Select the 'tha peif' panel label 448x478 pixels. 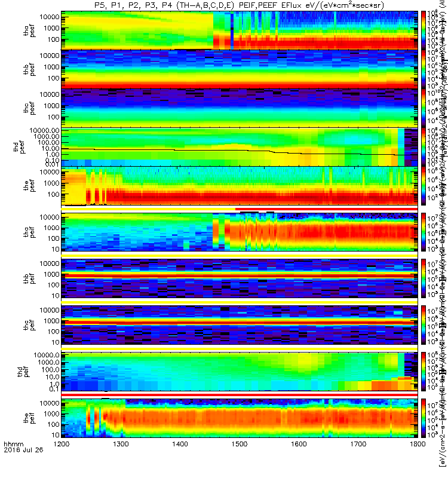tap(29, 232)
